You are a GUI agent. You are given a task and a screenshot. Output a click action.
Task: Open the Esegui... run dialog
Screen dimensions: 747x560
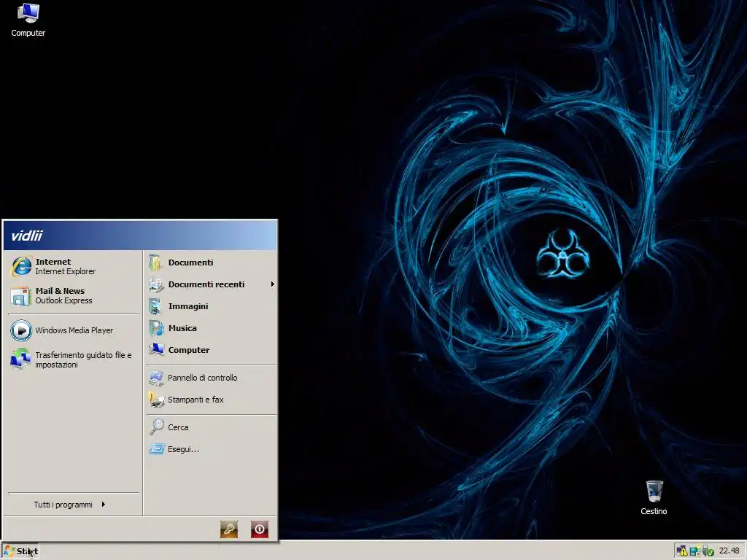(x=212, y=449)
